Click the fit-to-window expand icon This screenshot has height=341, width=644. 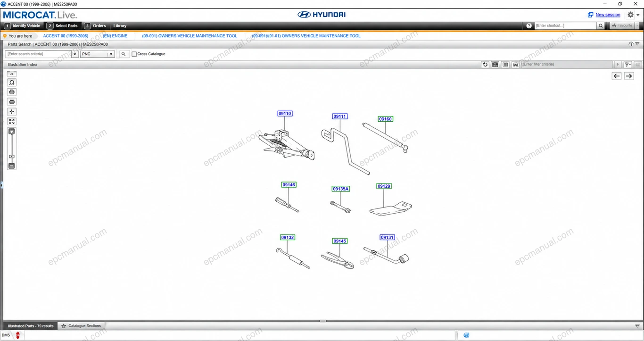12,122
